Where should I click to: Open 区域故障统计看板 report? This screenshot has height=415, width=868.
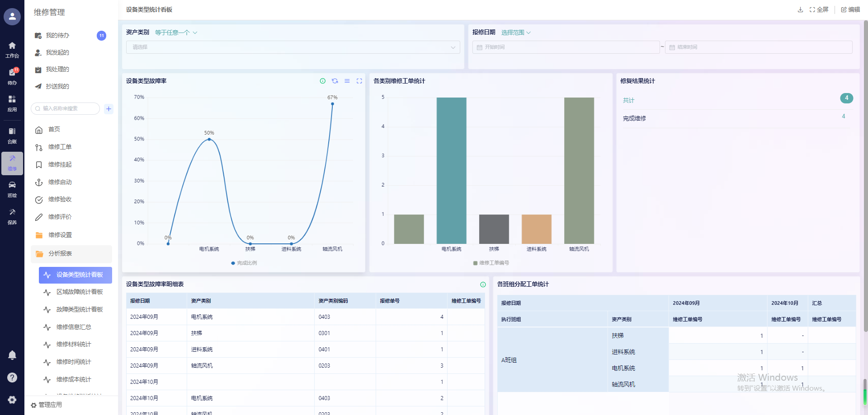[x=80, y=292]
